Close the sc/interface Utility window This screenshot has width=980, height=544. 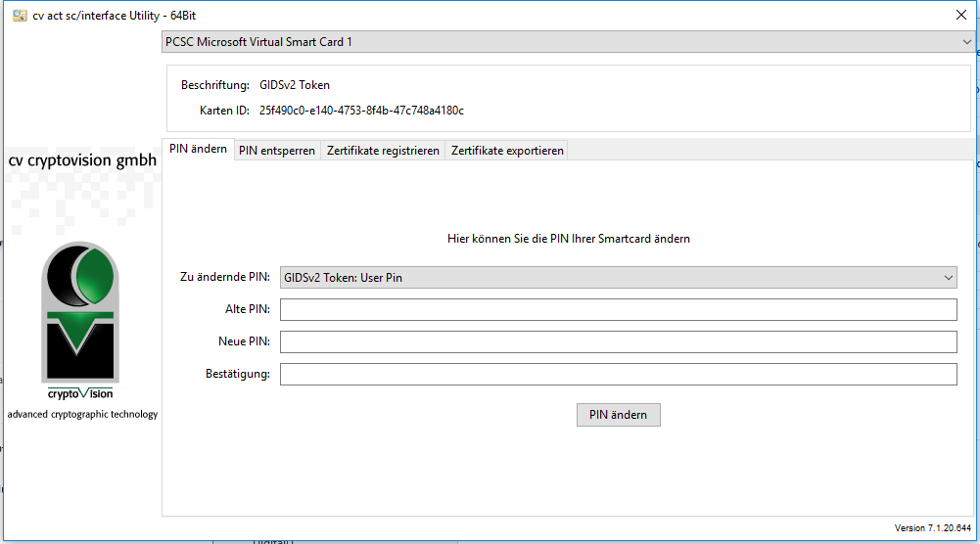(960, 15)
